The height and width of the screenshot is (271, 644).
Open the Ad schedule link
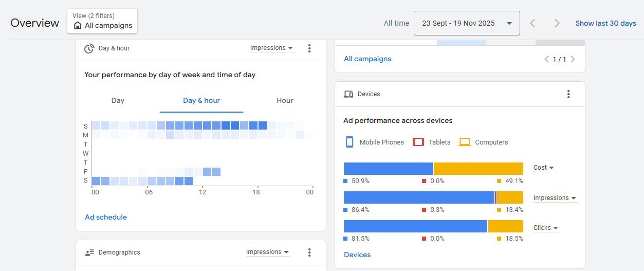coord(106,217)
